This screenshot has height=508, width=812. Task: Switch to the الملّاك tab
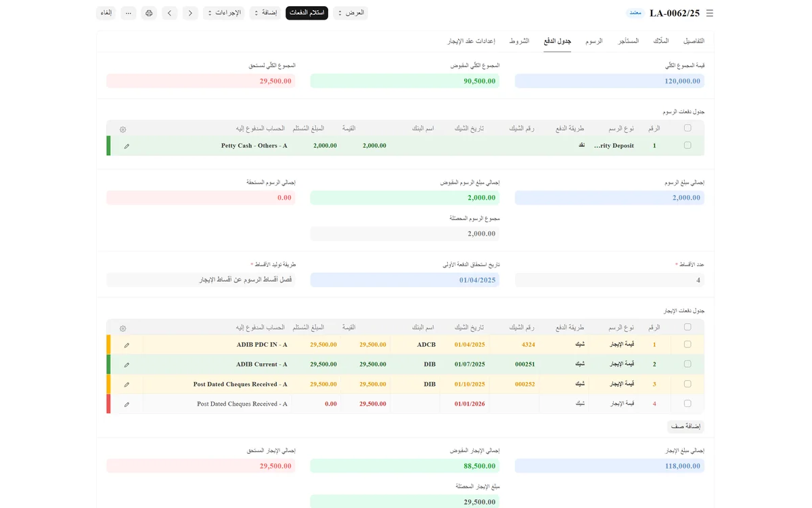tap(661, 41)
